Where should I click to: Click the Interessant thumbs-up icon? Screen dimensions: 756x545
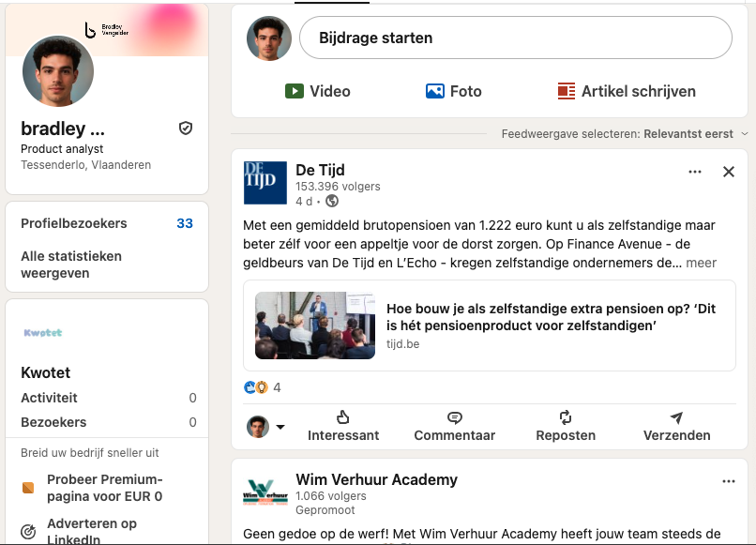coord(342,417)
